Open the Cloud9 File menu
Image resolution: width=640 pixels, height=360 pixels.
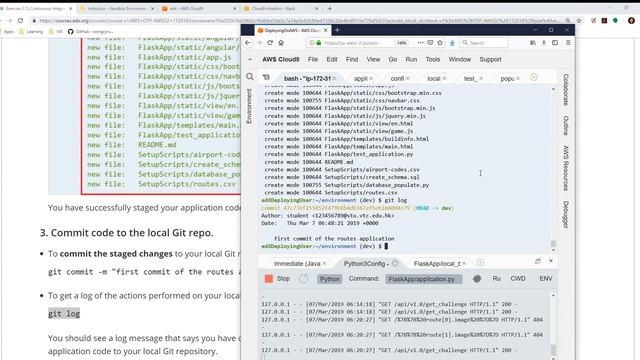point(313,59)
